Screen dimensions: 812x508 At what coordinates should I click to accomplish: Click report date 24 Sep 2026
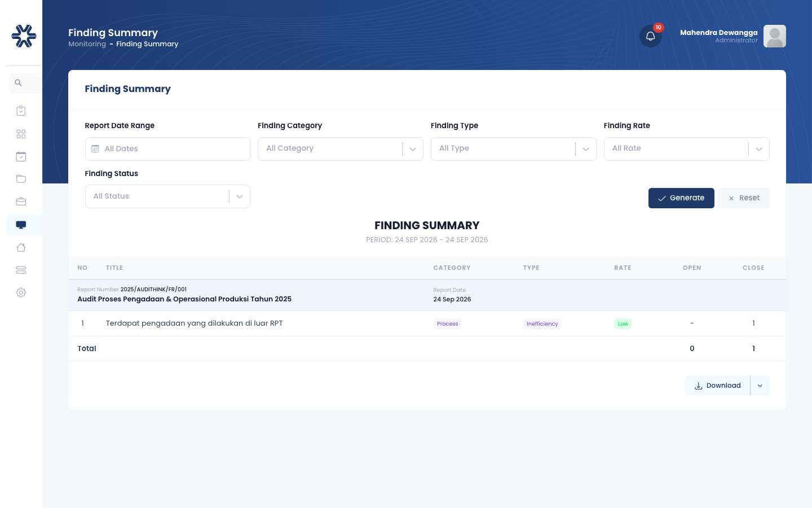coord(452,300)
